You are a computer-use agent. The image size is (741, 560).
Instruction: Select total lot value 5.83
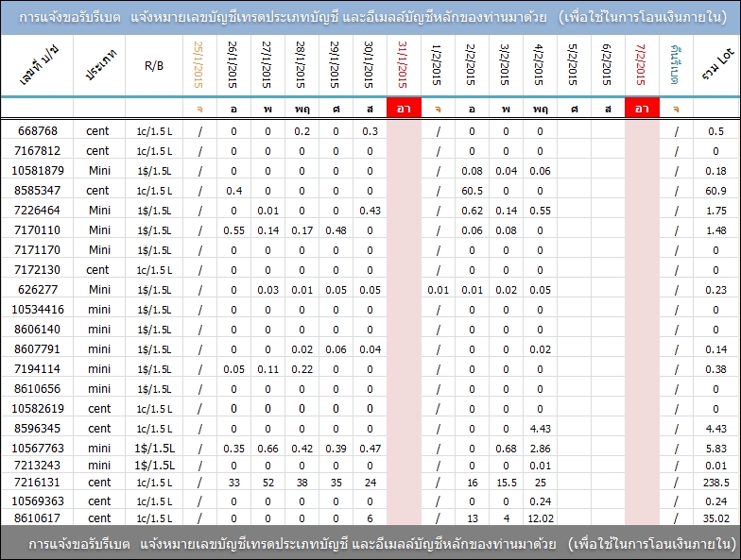tap(716, 448)
